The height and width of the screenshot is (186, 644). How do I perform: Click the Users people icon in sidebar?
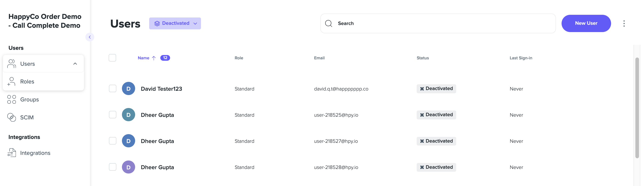click(12, 64)
